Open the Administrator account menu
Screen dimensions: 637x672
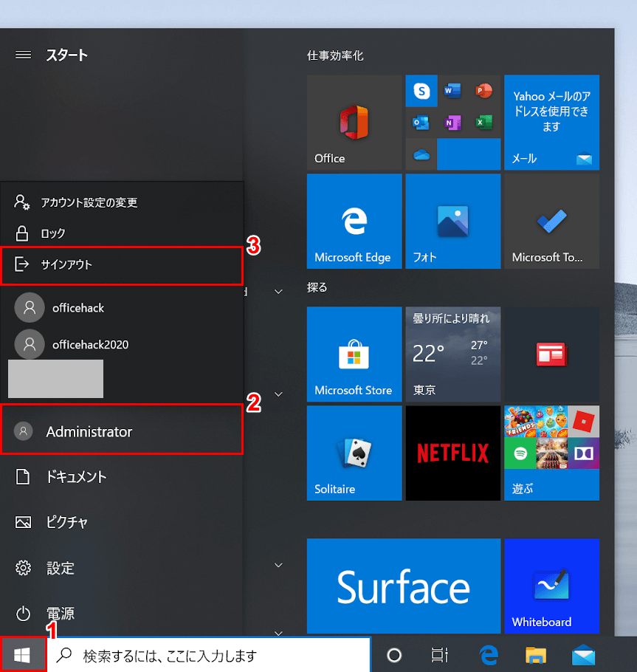tap(89, 431)
